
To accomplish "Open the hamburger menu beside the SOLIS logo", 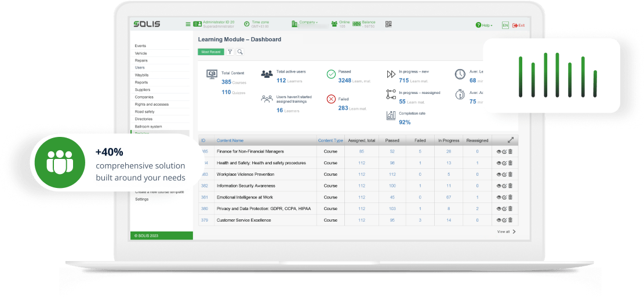I will [x=188, y=24].
